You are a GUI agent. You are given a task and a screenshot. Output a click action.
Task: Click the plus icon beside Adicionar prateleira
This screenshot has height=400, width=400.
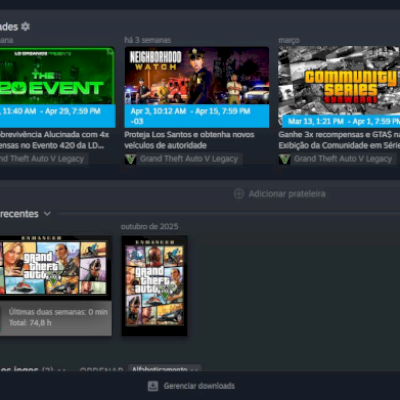(x=239, y=194)
